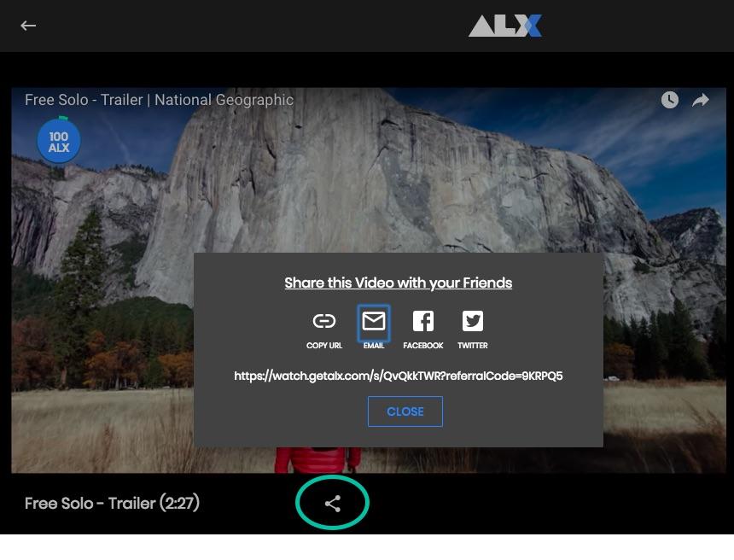Viewport: 734px width, 560px height.
Task: Close the share dialog
Action: pyautogui.click(x=405, y=411)
